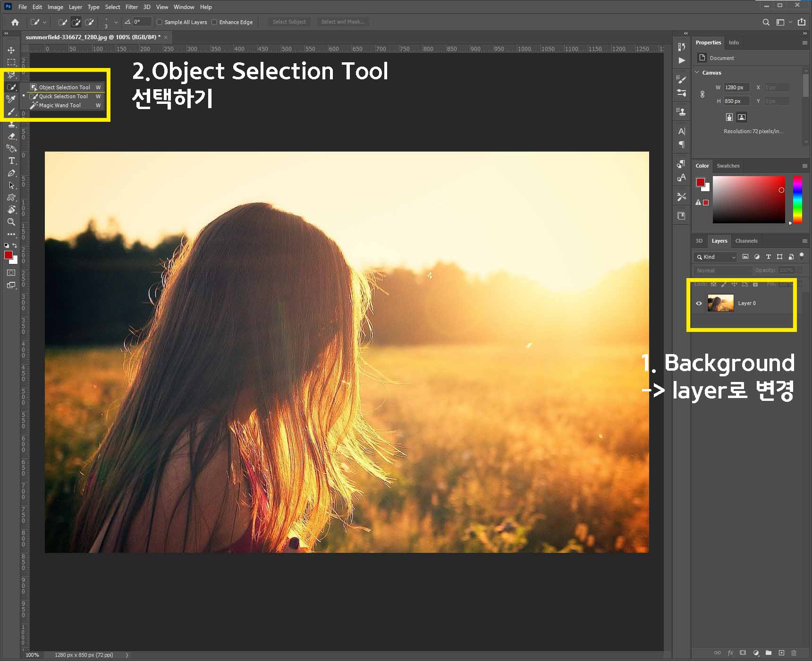The width and height of the screenshot is (812, 661).
Task: Create new layer button at Layers bottom
Action: 781,653
